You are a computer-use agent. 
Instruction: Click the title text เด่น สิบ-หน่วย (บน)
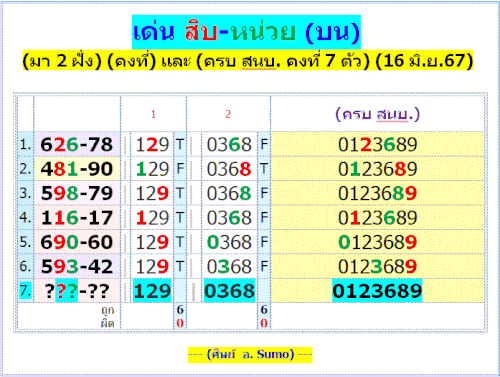click(246, 32)
